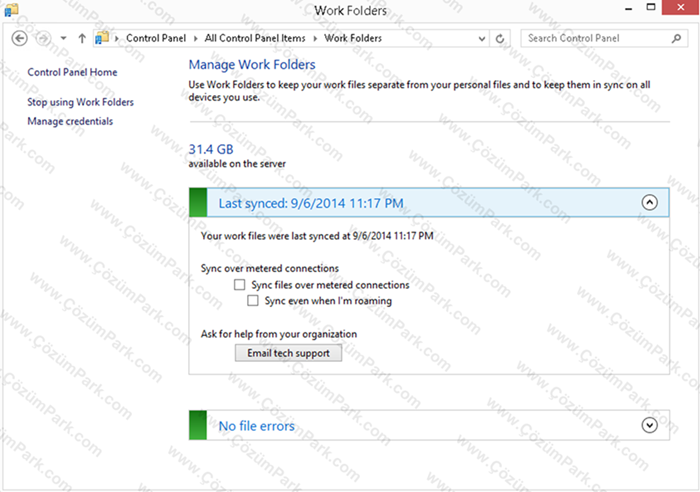The width and height of the screenshot is (700, 492).
Task: Open the Manage credentials link
Action: [x=70, y=121]
